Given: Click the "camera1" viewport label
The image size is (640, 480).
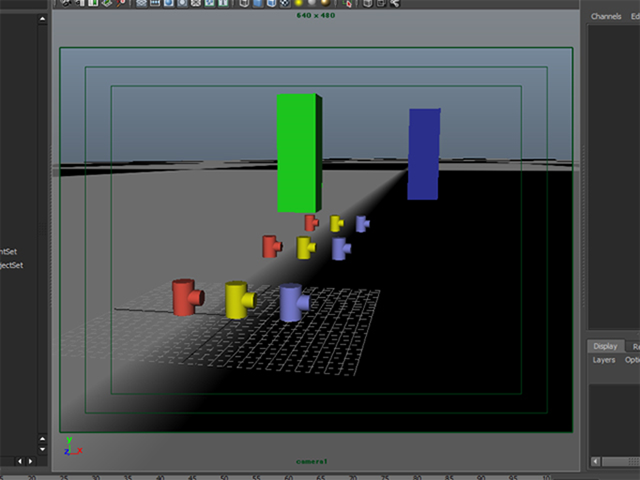Looking at the screenshot, I should 311,462.
